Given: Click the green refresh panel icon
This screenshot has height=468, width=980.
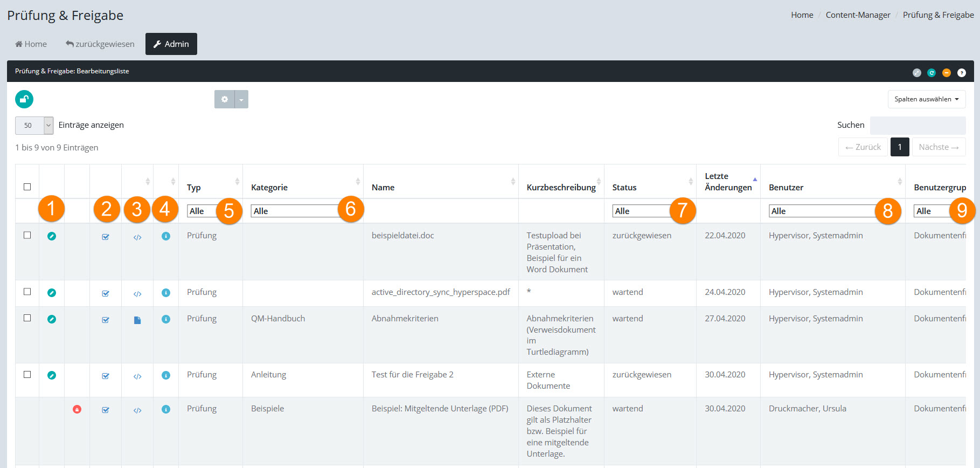Looking at the screenshot, I should (931, 73).
